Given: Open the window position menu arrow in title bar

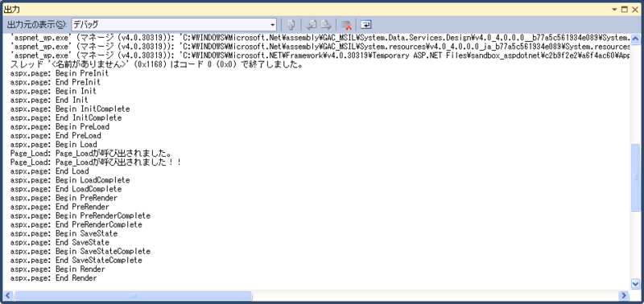Looking at the screenshot, I should click(x=614, y=10).
